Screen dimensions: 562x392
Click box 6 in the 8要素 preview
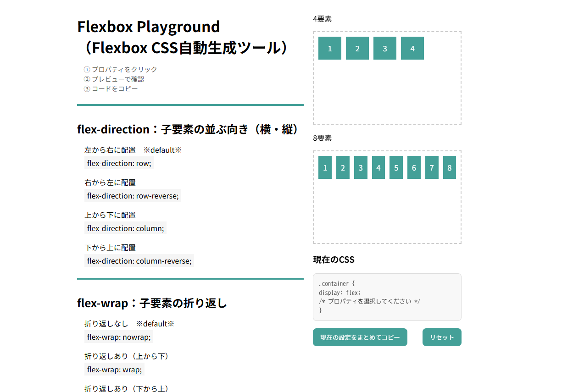pos(414,167)
